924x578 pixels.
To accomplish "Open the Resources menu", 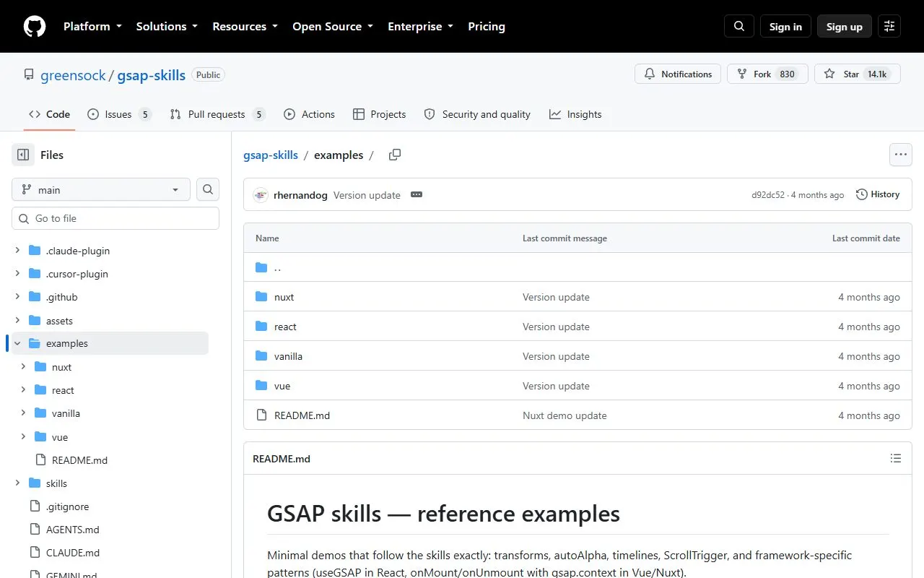I will click(x=245, y=27).
